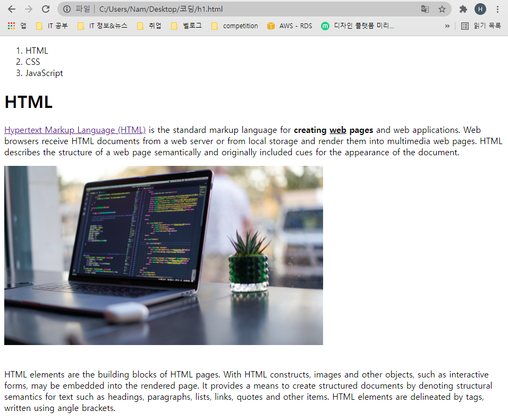Click the bold word 'pages'
Viewport: 508px width, 420px height.
[361, 130]
